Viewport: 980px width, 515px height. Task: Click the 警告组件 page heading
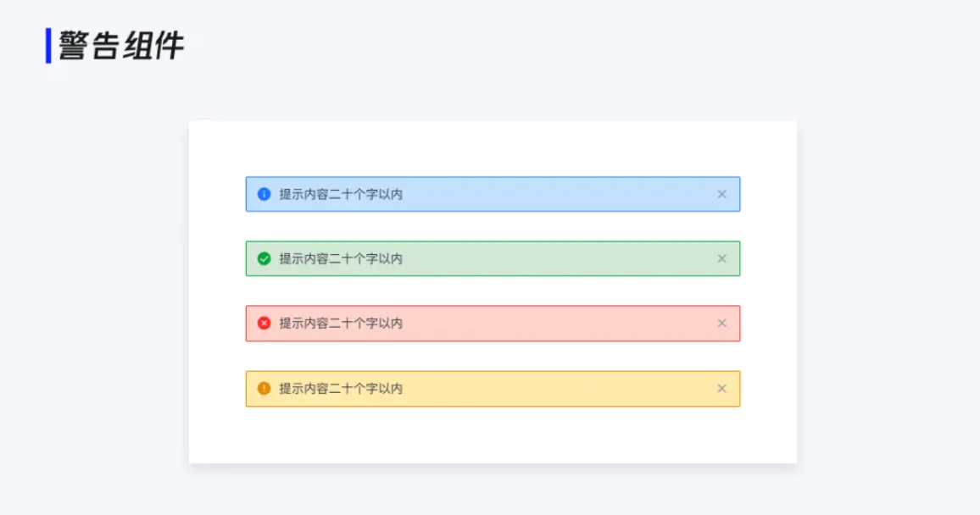tap(121, 46)
